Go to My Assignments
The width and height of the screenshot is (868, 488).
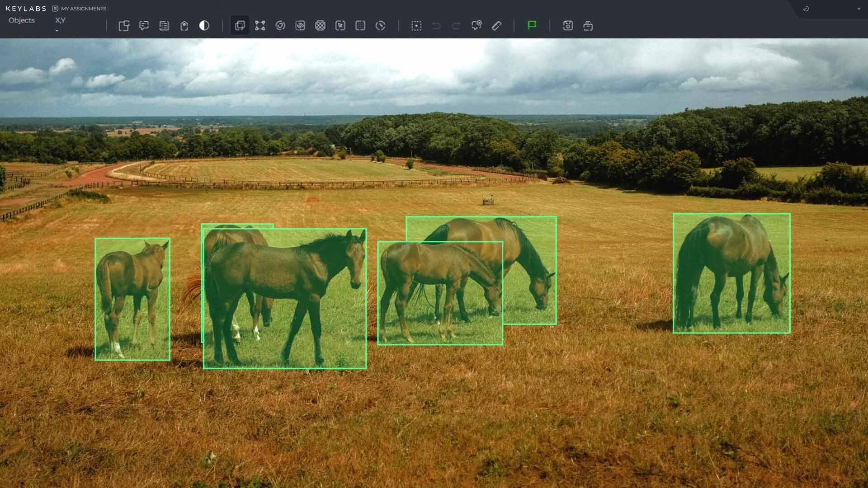79,9
